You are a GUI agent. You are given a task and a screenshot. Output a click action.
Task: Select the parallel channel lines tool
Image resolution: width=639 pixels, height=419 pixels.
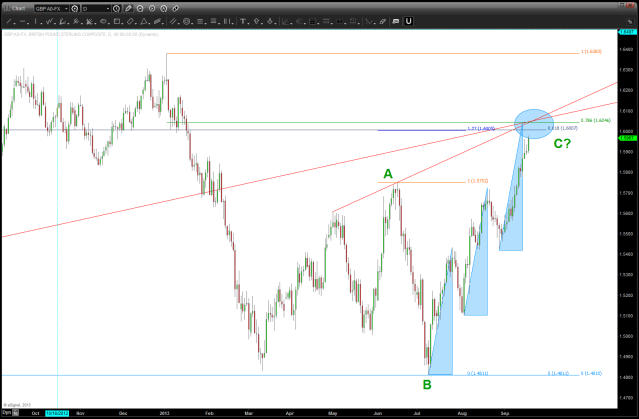click(173, 21)
